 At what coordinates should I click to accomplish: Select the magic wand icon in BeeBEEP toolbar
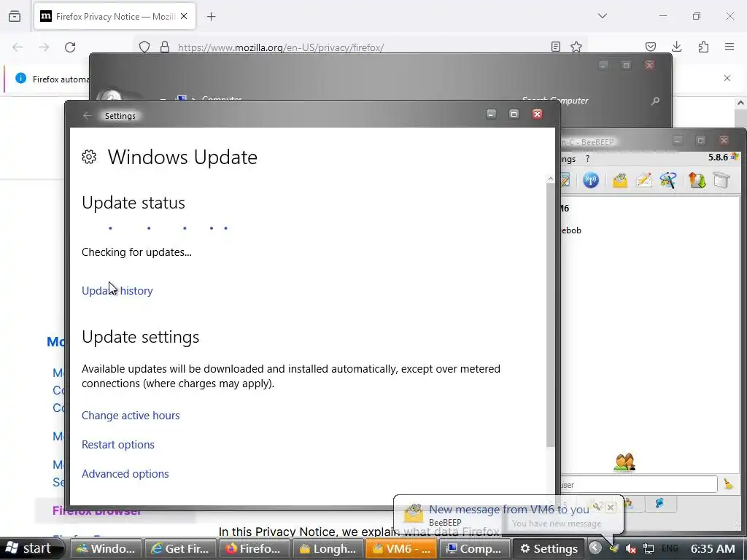[x=668, y=181]
